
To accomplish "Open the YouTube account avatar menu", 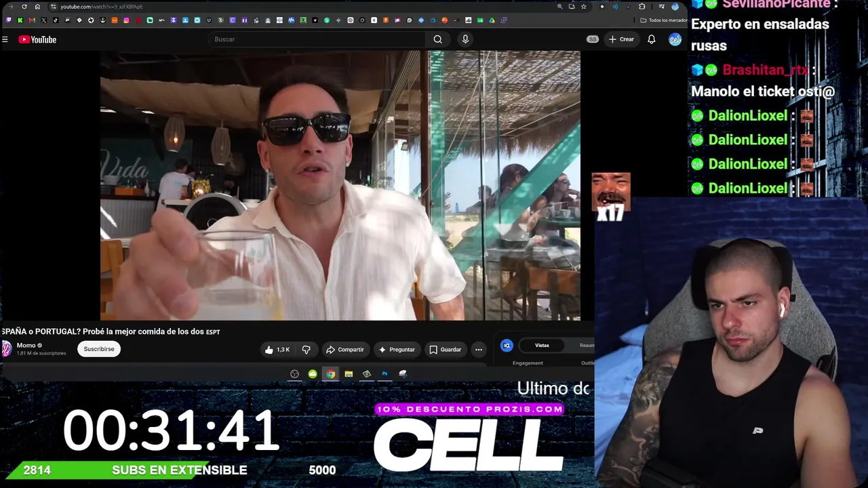I will coord(675,39).
